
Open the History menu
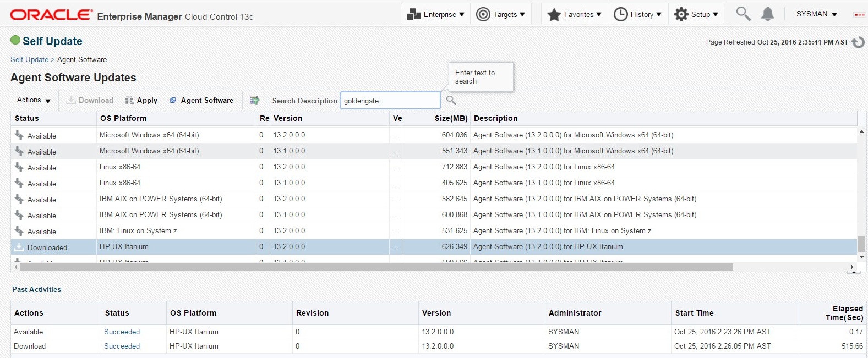[x=637, y=14]
